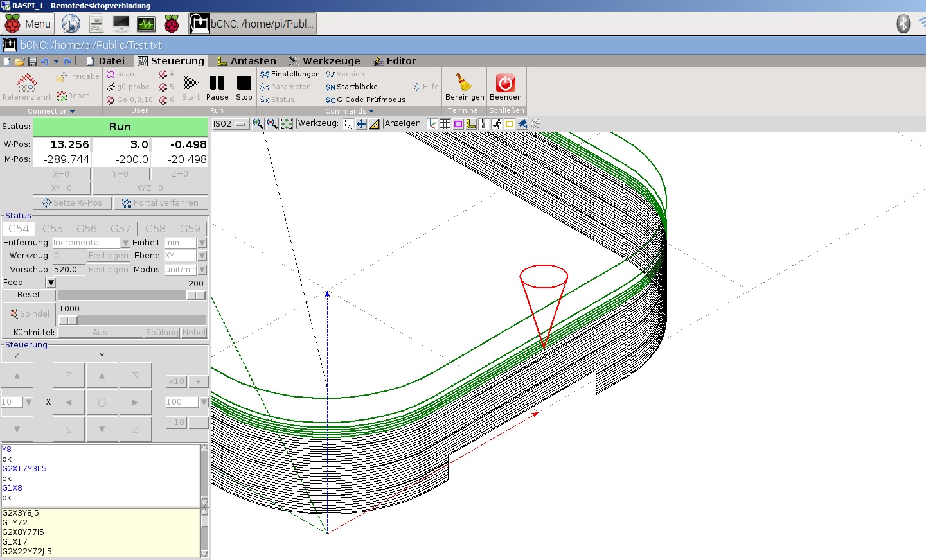This screenshot has height=560, width=926.
Task: Toggle grid display in canvas
Action: coord(445,123)
